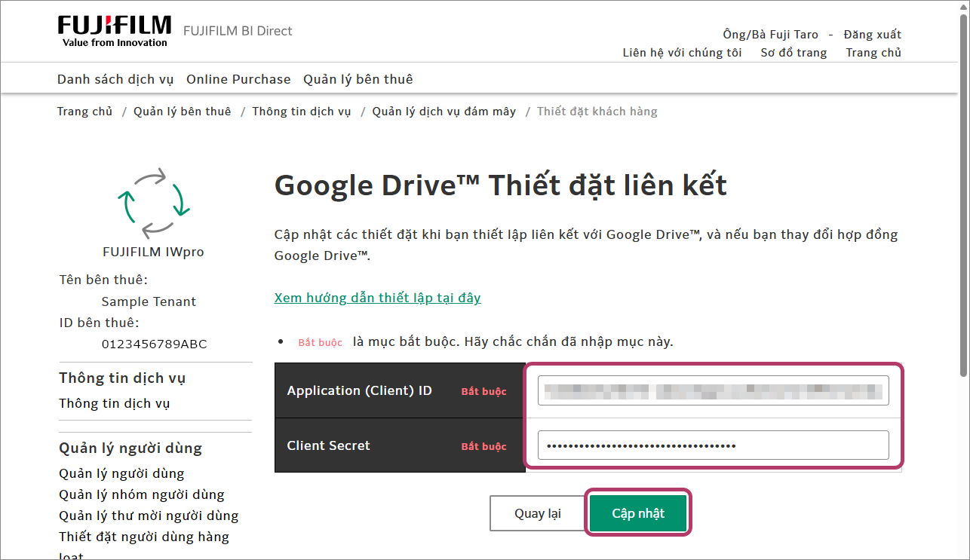This screenshot has height=560, width=970.
Task: Click Trang chủ breadcrumb
Action: click(84, 112)
